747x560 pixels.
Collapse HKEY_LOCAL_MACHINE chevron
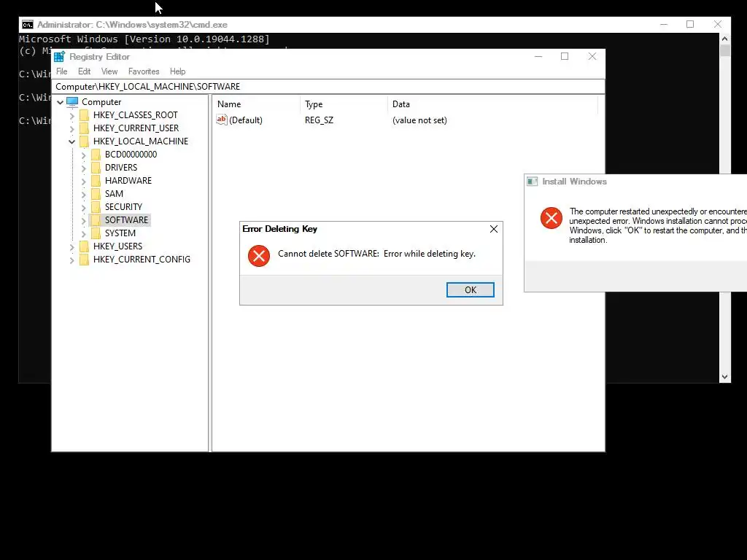(72, 142)
